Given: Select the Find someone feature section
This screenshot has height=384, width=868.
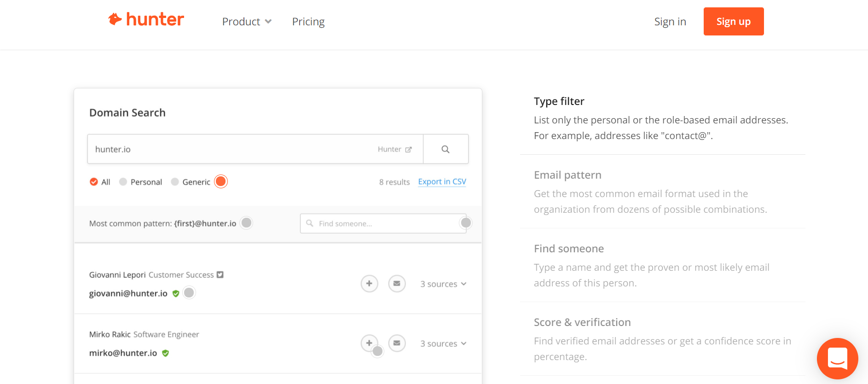Looking at the screenshot, I should 663,265.
